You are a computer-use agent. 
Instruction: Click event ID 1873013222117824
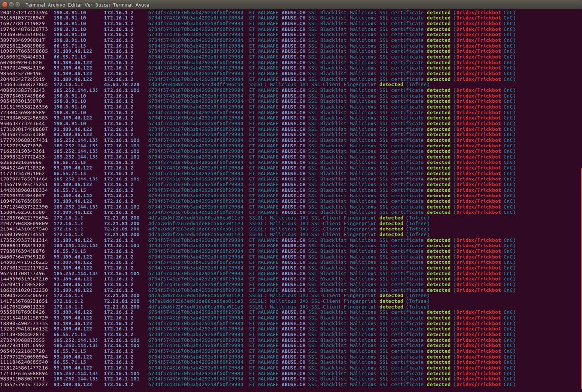(x=24, y=268)
